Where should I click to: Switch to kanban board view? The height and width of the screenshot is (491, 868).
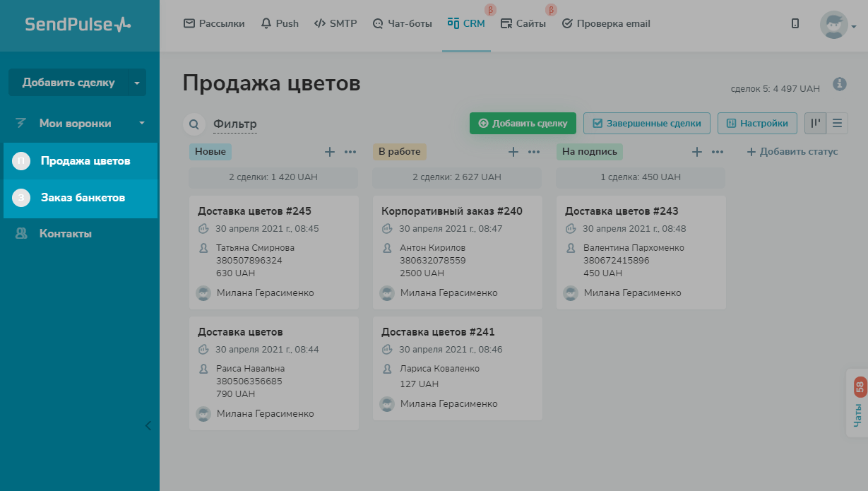815,123
